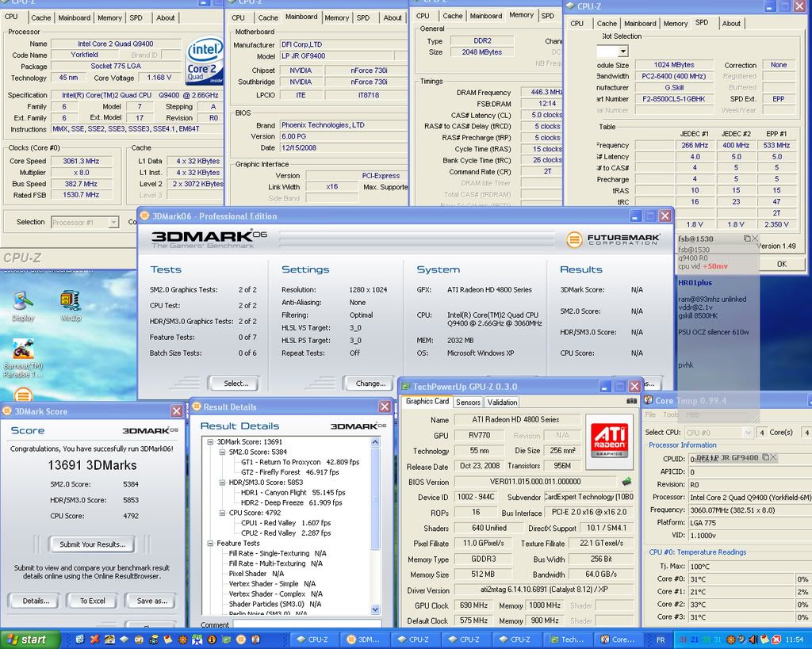
Task: Open the Validation tab in GPU-Z
Action: pyautogui.click(x=502, y=402)
